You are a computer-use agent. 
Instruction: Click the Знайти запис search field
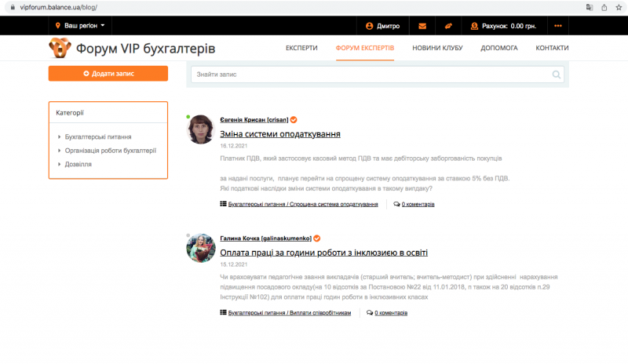point(378,75)
